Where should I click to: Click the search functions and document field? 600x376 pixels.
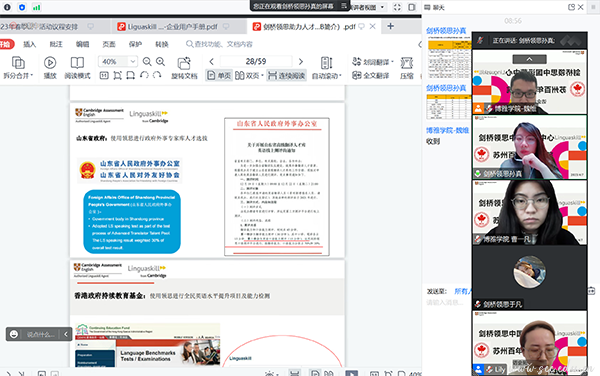(220, 44)
